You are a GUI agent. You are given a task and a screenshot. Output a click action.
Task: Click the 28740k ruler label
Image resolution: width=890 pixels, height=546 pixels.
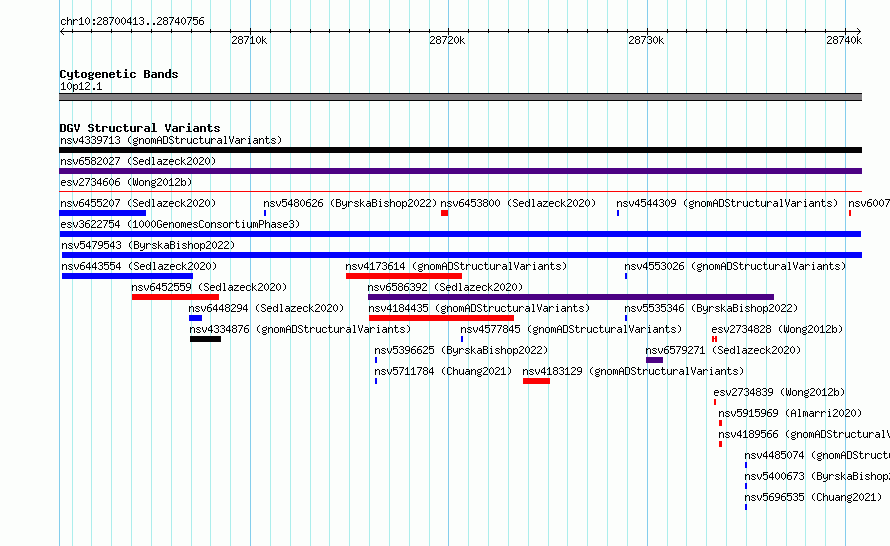pyautogui.click(x=844, y=40)
